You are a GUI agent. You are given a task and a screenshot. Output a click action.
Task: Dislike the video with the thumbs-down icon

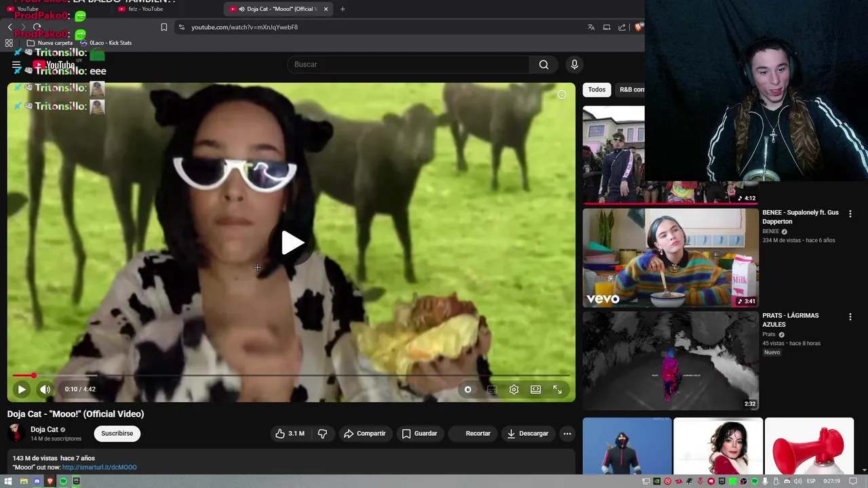[323, 434]
